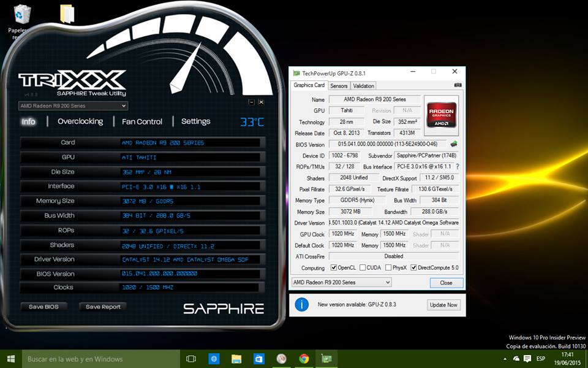Click the Save BIOS button
Image resolution: width=588 pixels, height=368 pixels.
44,307
